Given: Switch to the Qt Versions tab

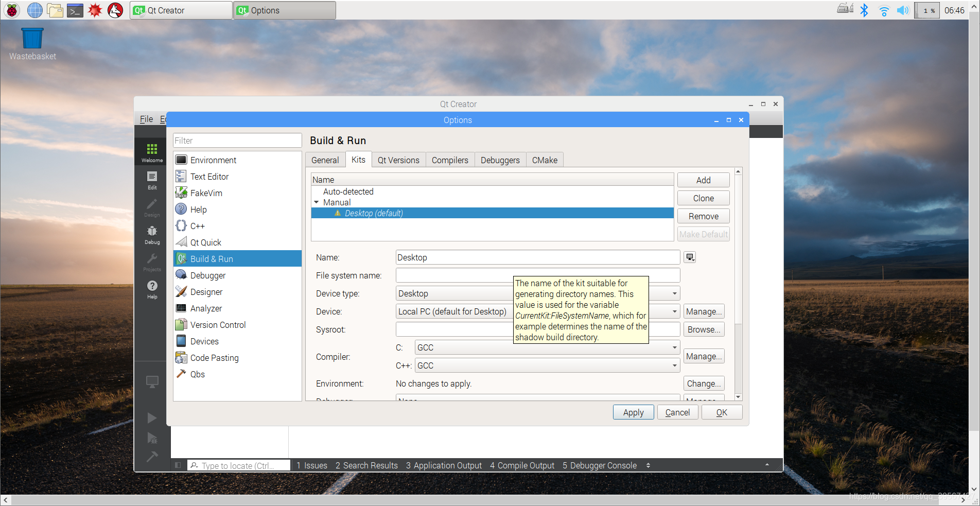Looking at the screenshot, I should (398, 160).
